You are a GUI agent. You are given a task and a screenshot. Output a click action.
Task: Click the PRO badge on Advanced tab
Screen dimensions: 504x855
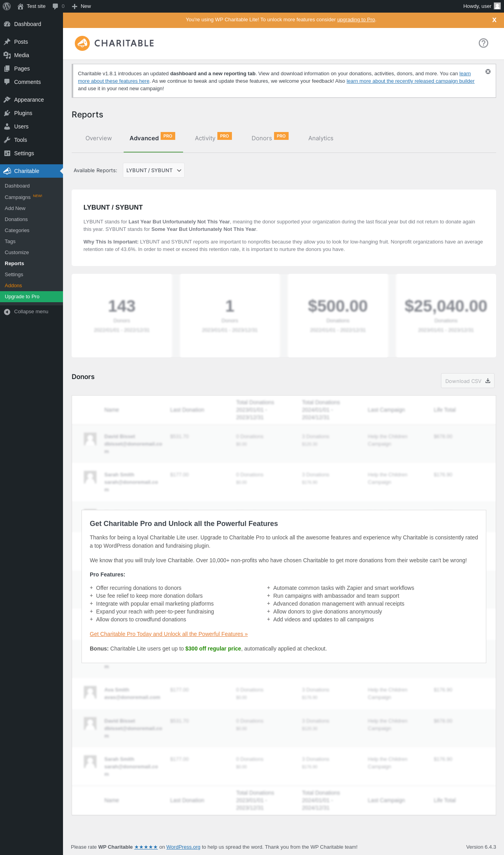(168, 136)
